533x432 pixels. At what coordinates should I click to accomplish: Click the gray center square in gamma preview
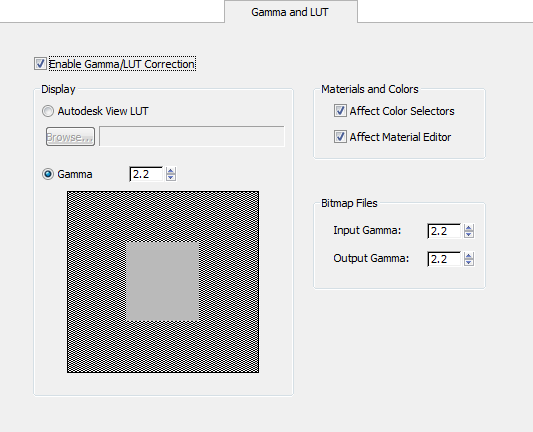(162, 281)
